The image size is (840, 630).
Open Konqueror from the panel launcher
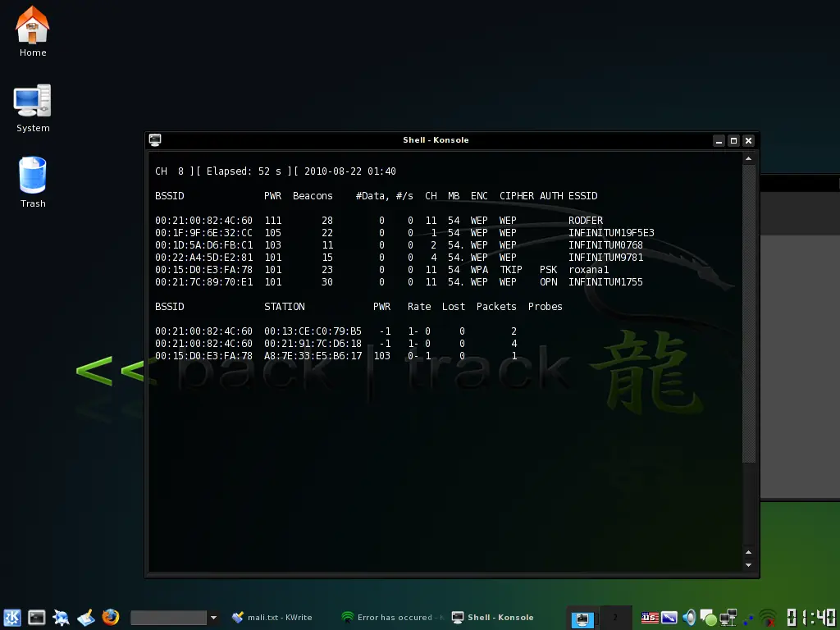point(61,617)
